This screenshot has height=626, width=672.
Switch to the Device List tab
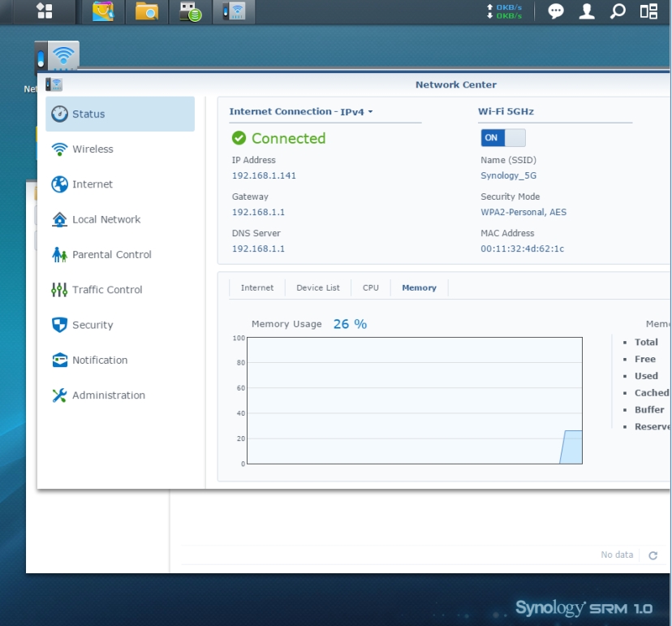[317, 287]
